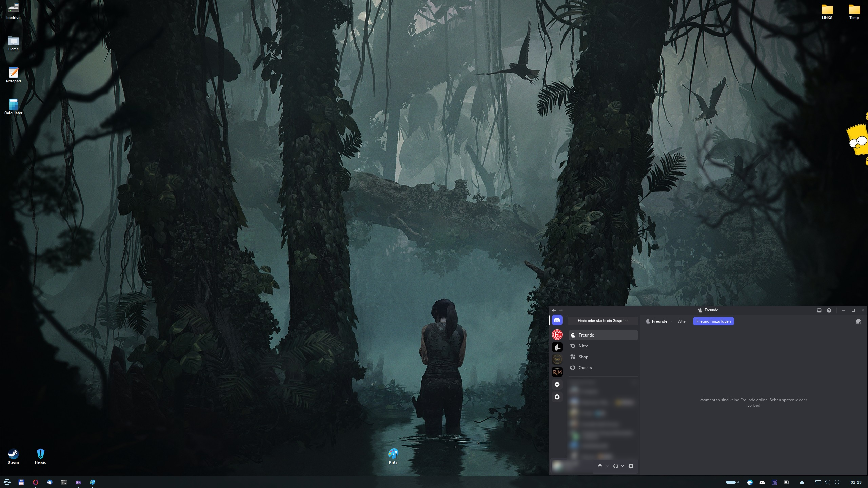The height and width of the screenshot is (488, 868).
Task: Click the Discord system tray icon
Action: click(x=762, y=482)
